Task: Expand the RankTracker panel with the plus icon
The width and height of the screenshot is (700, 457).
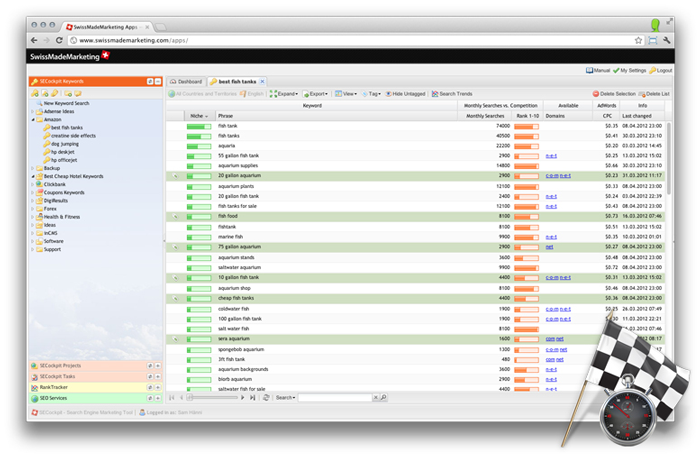Action: pyautogui.click(x=158, y=387)
